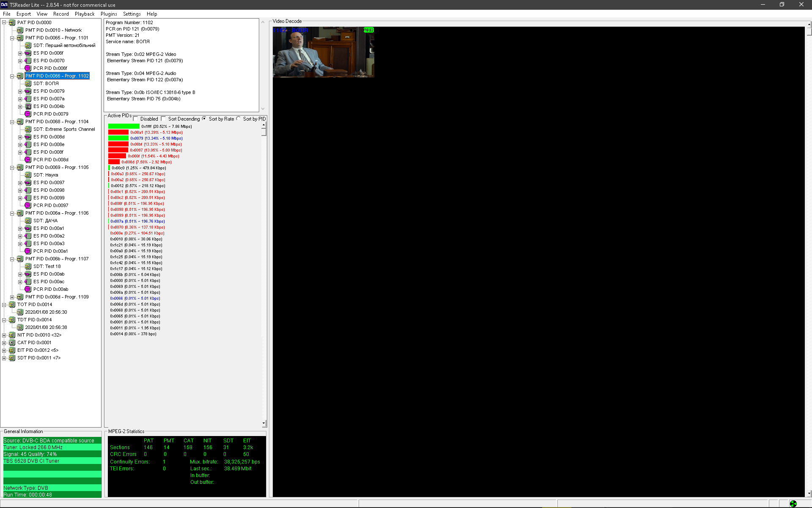Open the Playback menu
The image size is (812, 508).
click(x=85, y=14)
